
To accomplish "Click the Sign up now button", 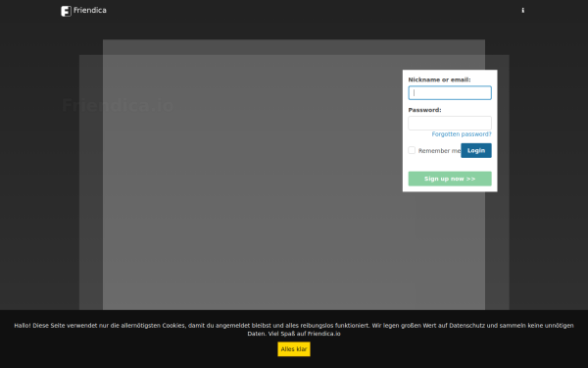I will click(450, 179).
